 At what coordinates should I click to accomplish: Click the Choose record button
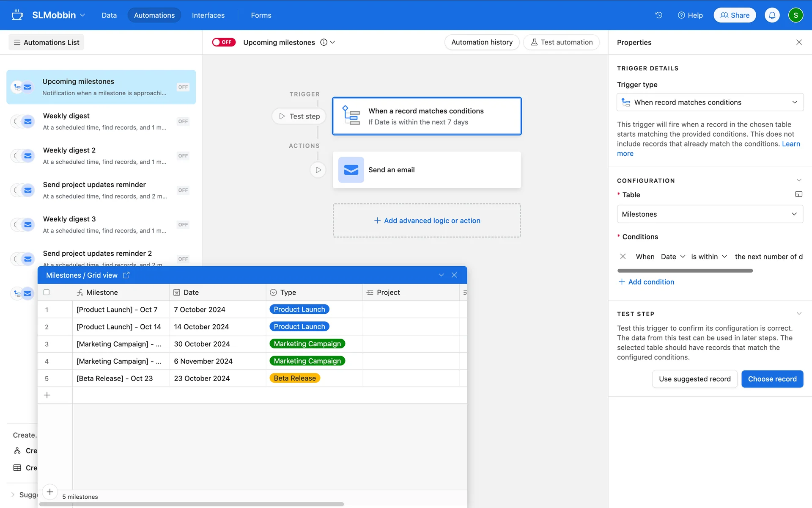pyautogui.click(x=772, y=379)
